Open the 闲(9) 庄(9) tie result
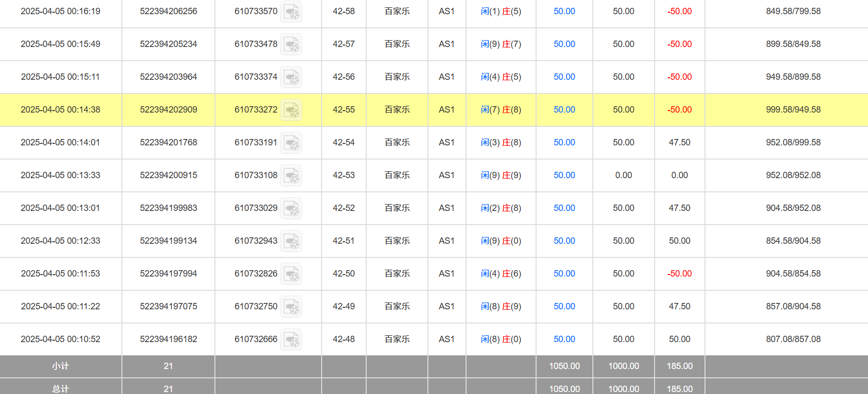The image size is (868, 394). click(x=501, y=175)
